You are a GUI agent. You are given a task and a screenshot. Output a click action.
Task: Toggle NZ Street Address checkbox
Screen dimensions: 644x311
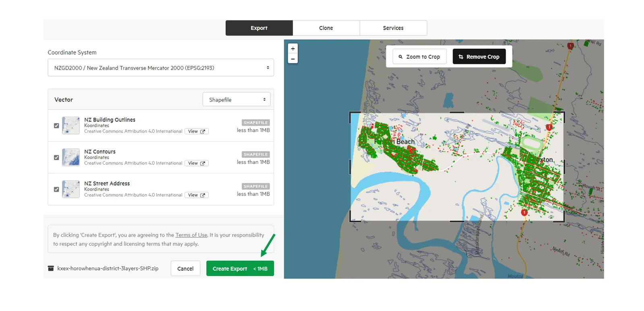(x=56, y=189)
